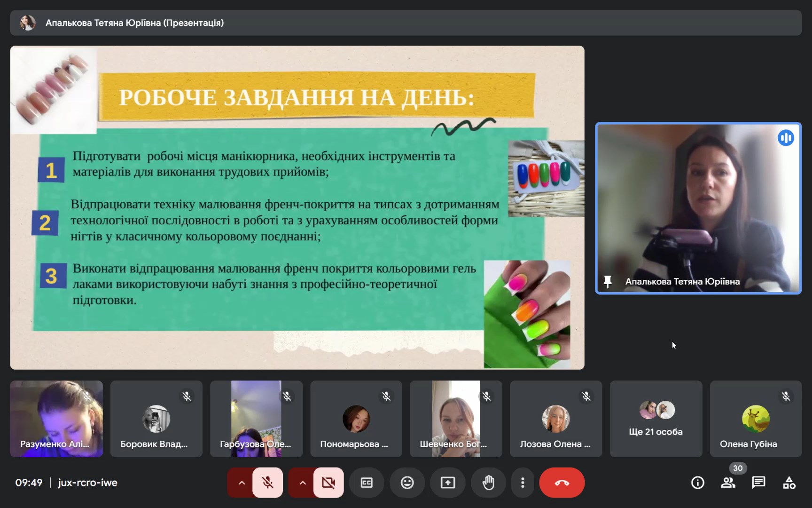812x508 pixels.
Task: Open more options menu
Action: coord(523,483)
